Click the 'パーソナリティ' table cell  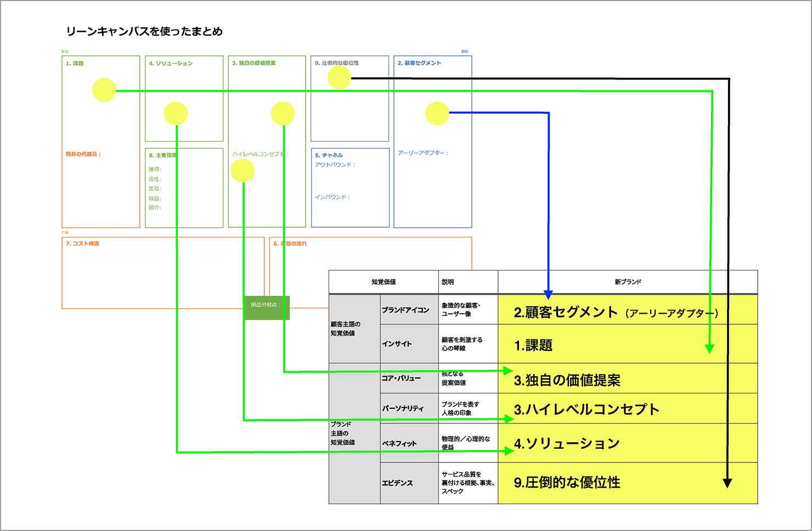tap(409, 409)
